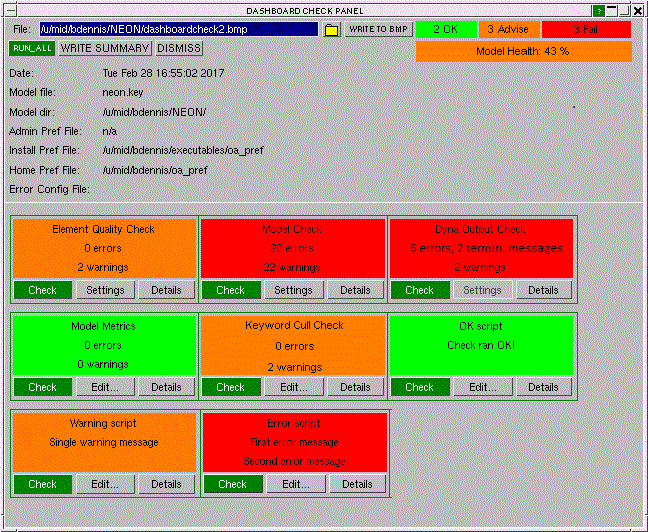Click the orange 3 Advise status box
This screenshot has width=648, height=532.
click(510, 30)
